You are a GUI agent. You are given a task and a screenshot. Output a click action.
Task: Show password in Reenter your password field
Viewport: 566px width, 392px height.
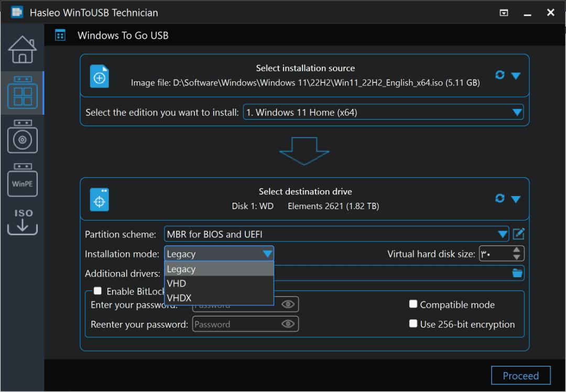pos(288,324)
